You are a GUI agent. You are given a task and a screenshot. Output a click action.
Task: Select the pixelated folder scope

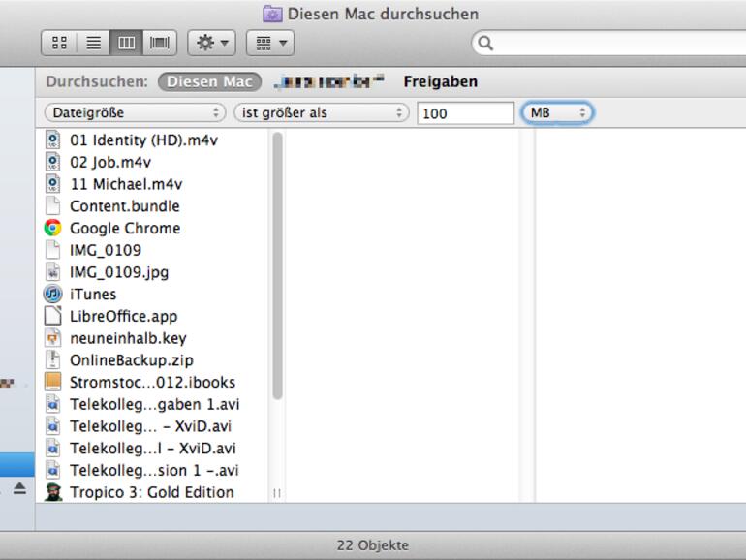(x=329, y=81)
